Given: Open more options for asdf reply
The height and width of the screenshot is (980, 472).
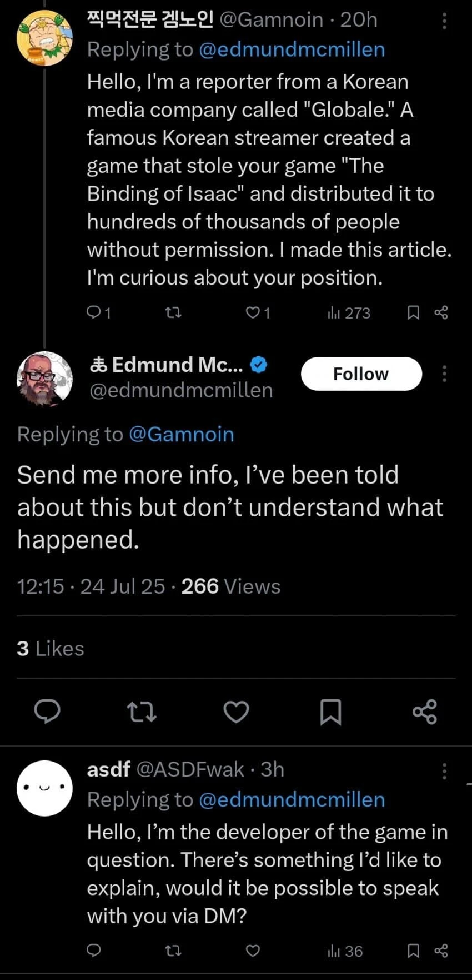Looking at the screenshot, I should click(444, 771).
